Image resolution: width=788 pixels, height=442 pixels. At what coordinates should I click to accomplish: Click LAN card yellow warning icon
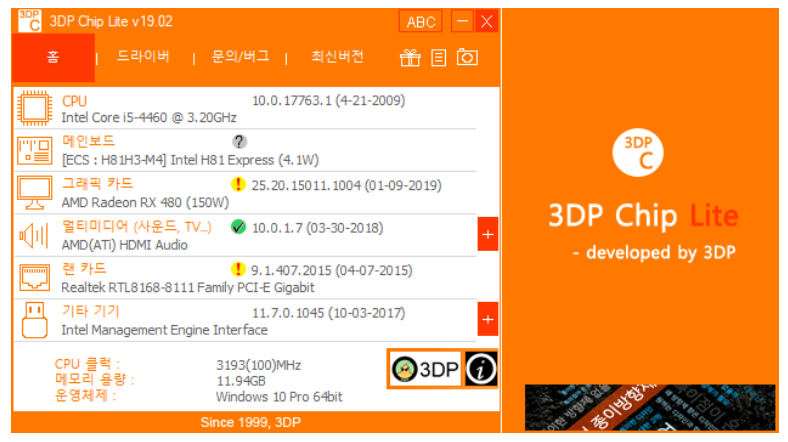(x=238, y=269)
